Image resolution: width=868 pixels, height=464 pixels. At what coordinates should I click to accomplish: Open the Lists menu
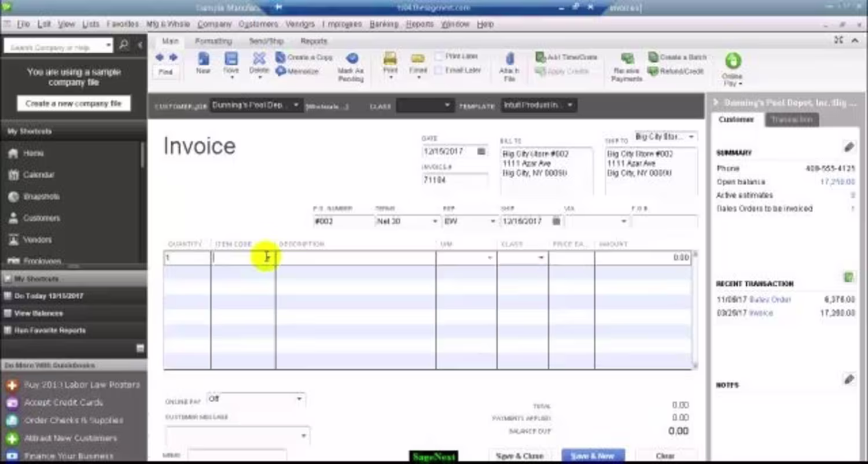click(x=91, y=24)
